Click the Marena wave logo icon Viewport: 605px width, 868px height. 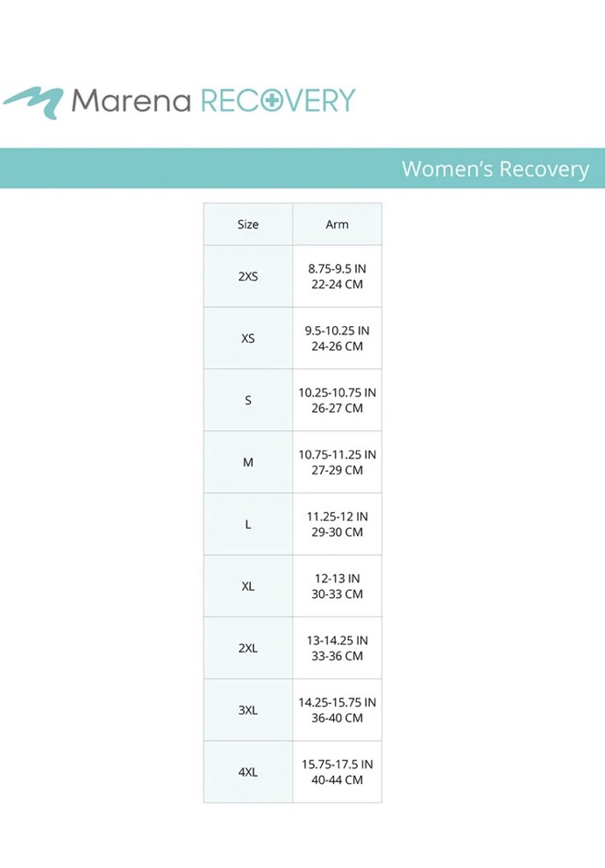(x=33, y=102)
